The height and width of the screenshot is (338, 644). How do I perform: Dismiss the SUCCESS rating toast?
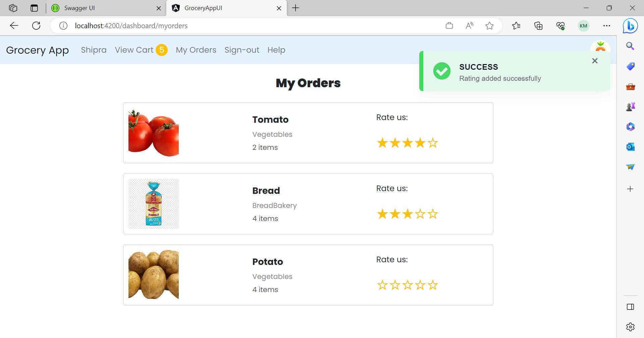click(595, 61)
